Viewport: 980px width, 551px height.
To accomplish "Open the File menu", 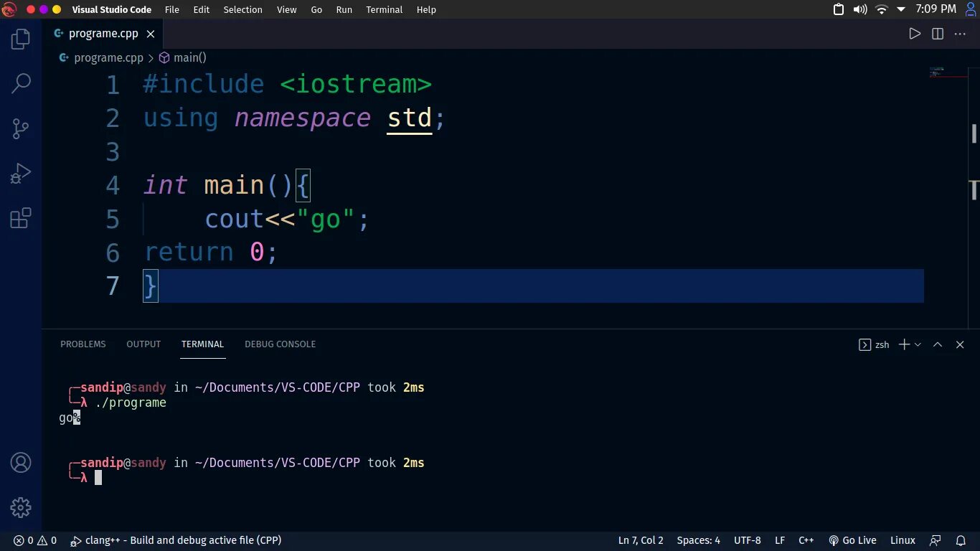I will point(172,9).
